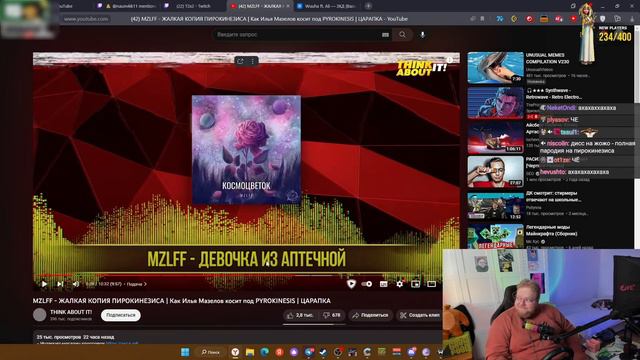
Task: Click the КОСМОЦВЕТОК album cover in video
Action: click(x=246, y=149)
